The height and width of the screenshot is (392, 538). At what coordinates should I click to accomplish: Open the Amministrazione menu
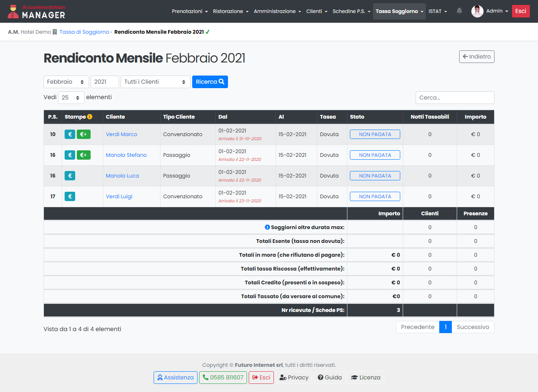coord(277,11)
